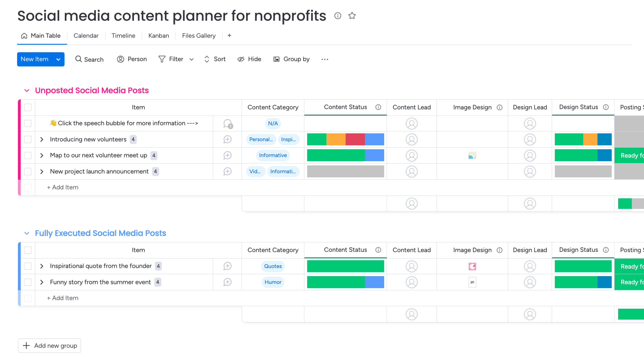Click Add new group button
Screen dimensions: 644x362
[49, 346]
